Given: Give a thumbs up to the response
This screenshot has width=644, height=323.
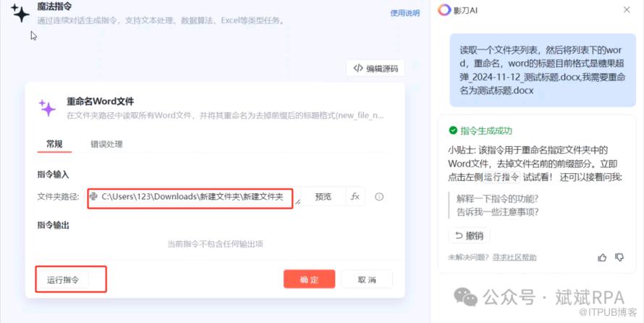Looking at the screenshot, I should (602, 258).
